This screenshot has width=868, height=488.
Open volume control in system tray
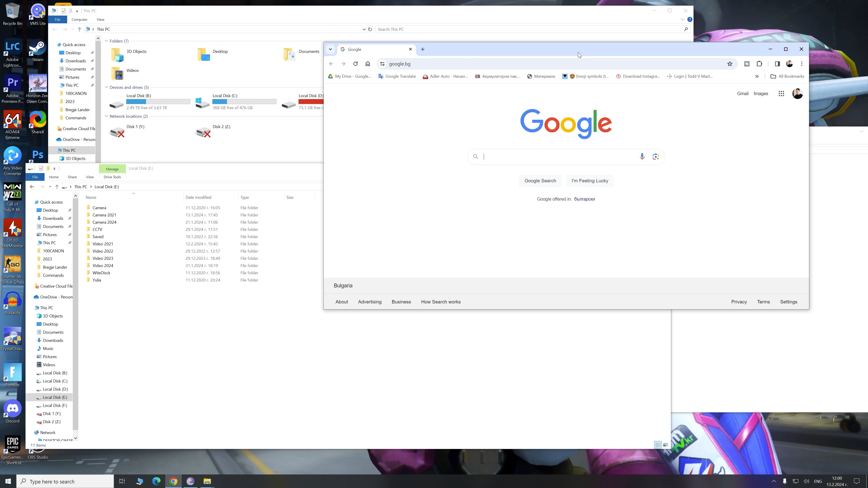click(806, 481)
